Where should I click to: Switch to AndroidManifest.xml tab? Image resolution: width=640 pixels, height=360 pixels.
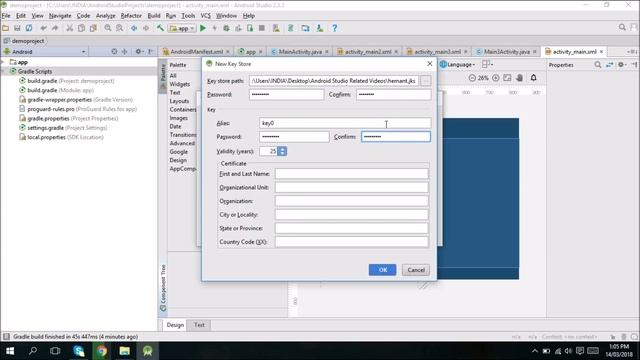click(x=196, y=52)
